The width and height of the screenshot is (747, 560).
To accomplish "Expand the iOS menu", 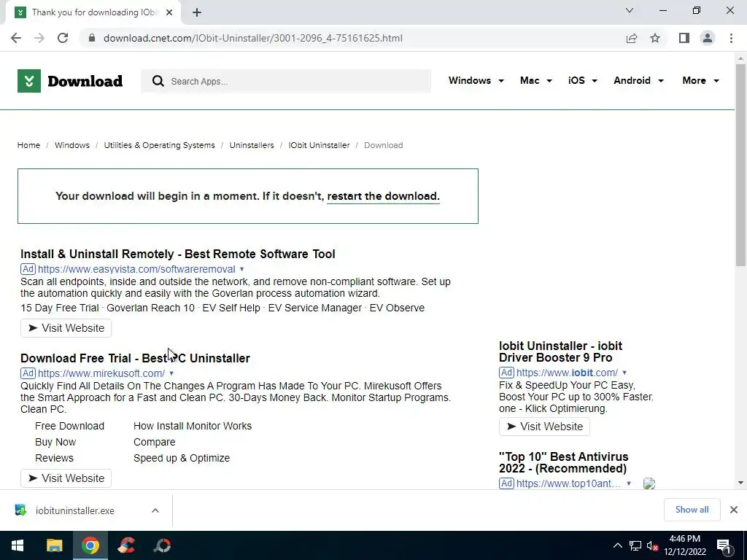I will (582, 80).
